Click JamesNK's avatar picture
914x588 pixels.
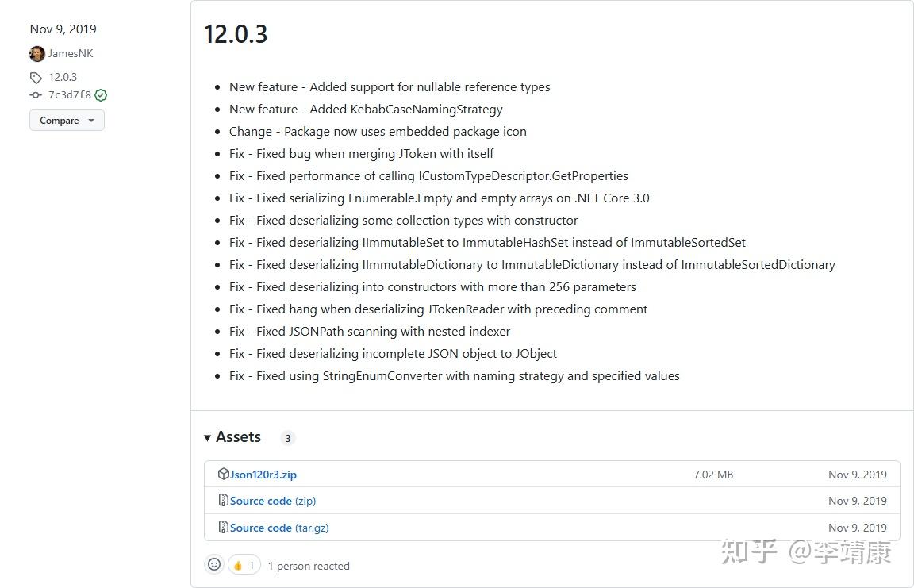point(36,54)
